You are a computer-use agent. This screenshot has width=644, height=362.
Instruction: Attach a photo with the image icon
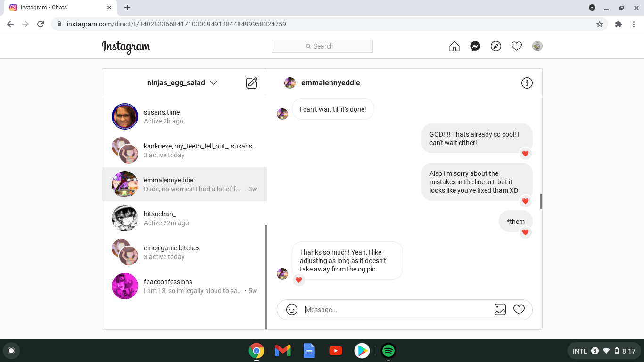click(x=500, y=310)
